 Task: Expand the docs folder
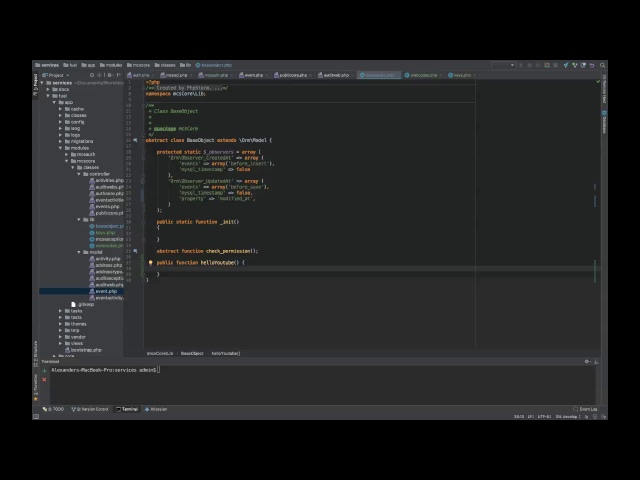tap(49, 89)
